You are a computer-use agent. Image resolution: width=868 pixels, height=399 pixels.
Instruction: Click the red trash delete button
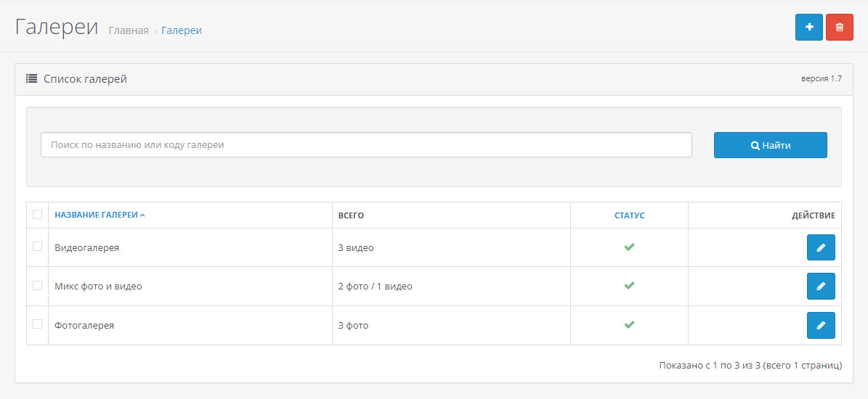click(840, 28)
